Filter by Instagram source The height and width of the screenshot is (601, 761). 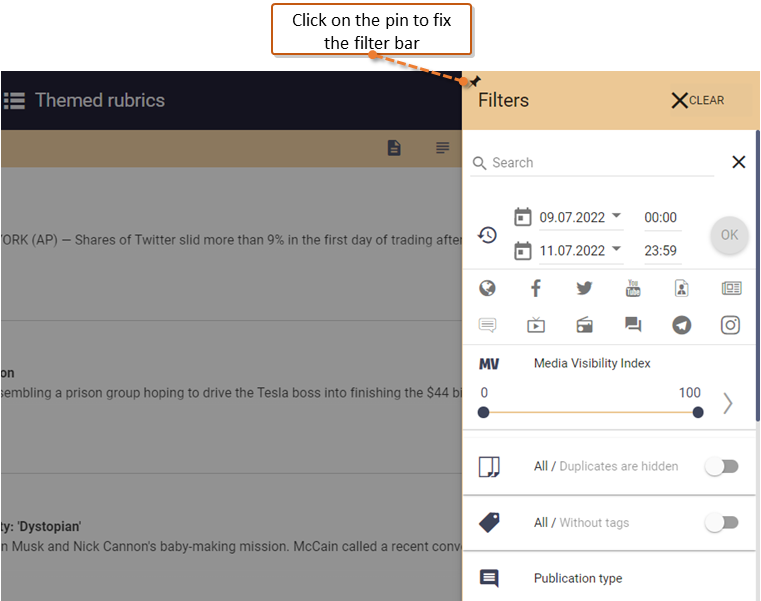730,325
